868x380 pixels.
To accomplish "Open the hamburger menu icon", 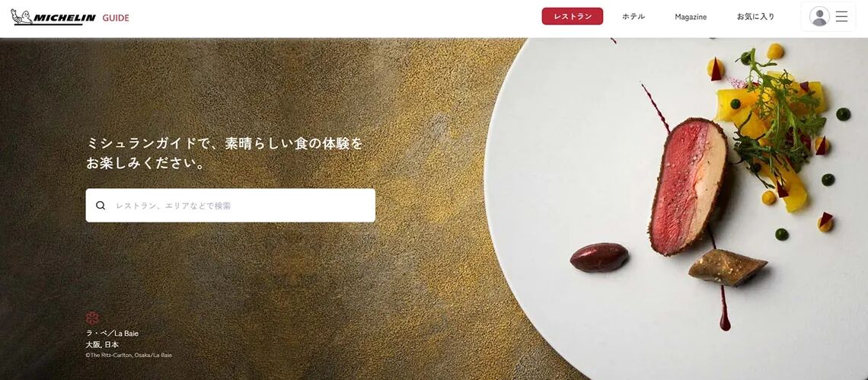I will (x=841, y=17).
